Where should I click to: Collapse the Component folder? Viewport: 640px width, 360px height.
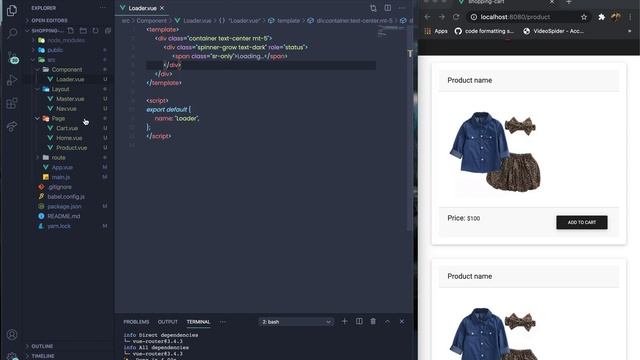point(67,70)
